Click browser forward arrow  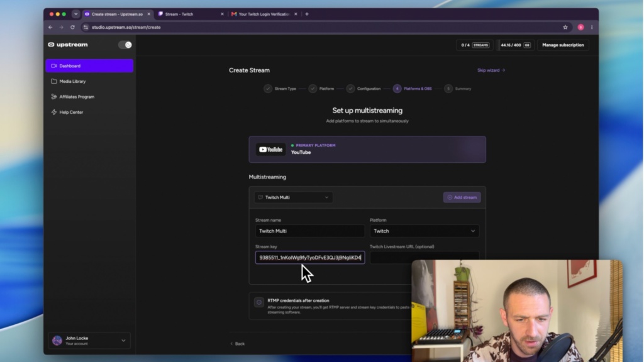(62, 27)
